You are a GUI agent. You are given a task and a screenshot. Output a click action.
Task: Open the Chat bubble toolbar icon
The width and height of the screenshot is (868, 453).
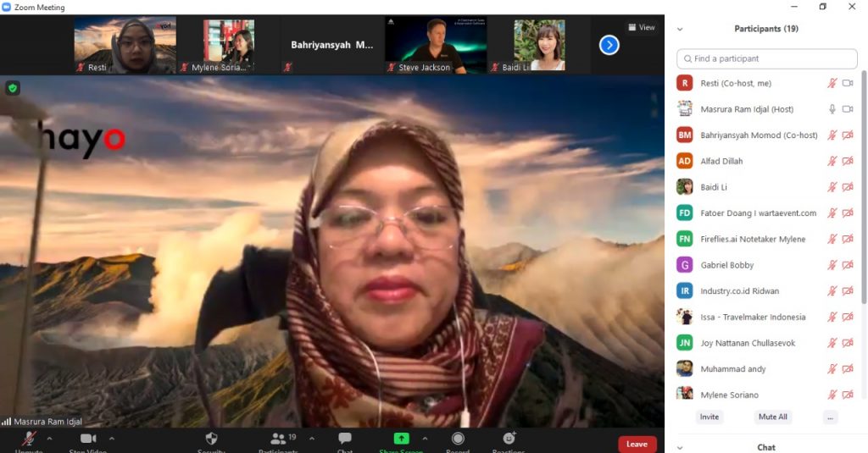tap(345, 439)
